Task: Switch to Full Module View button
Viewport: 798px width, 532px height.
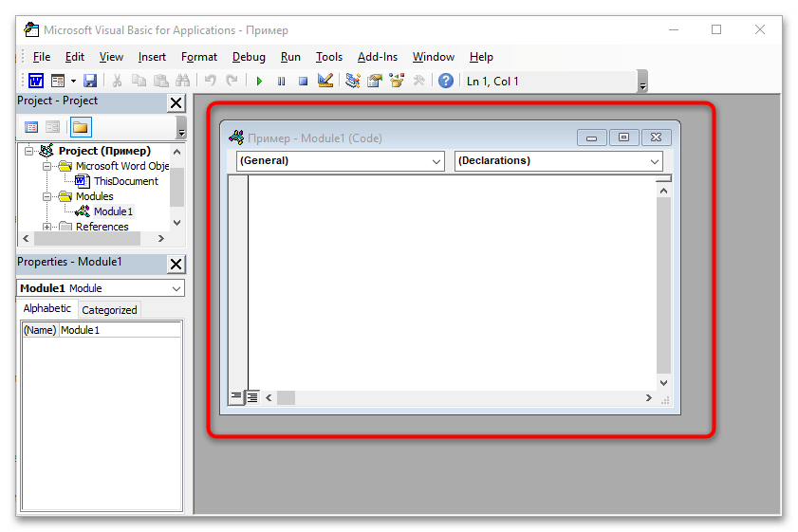Action: (252, 397)
